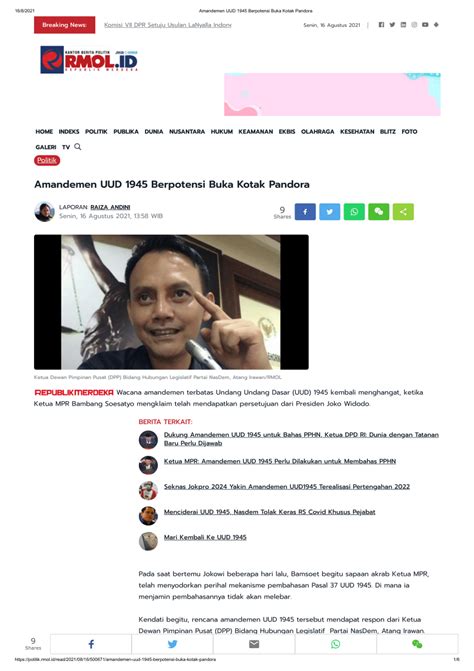Click the breaking news headline Komisi VII DPR
This screenshot has width=474, height=671.
click(168, 25)
